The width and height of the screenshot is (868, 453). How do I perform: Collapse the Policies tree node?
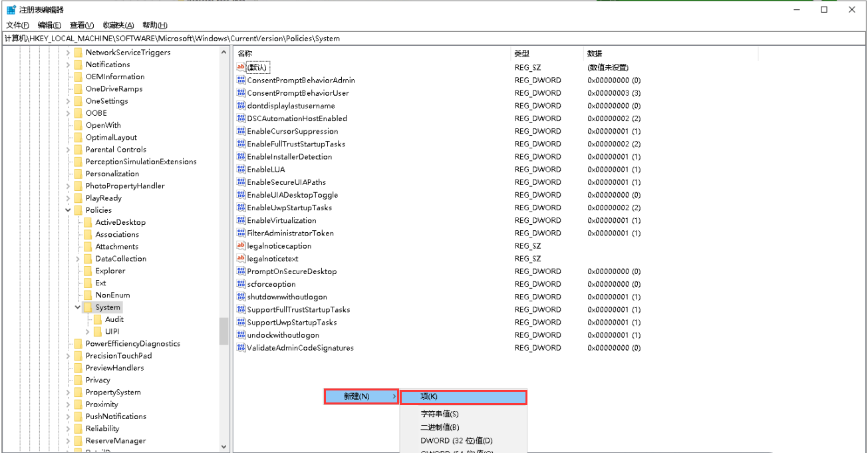click(x=68, y=210)
